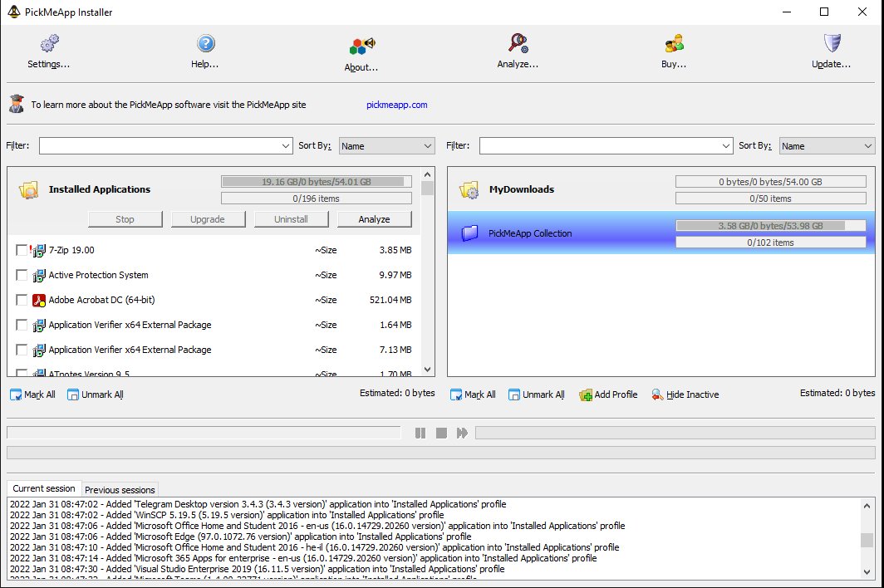
Task: Mark All in the Installed Applications pane
Action: click(x=32, y=394)
